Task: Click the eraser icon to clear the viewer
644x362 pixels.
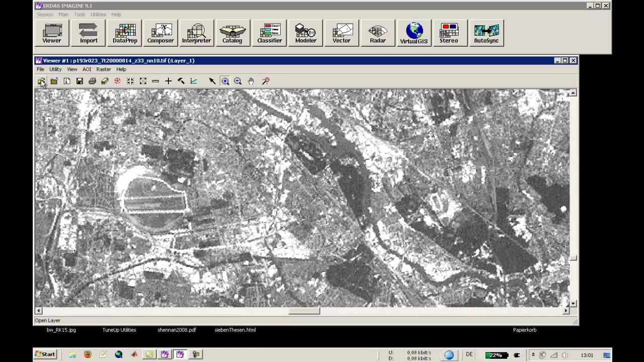Action: 105,81
